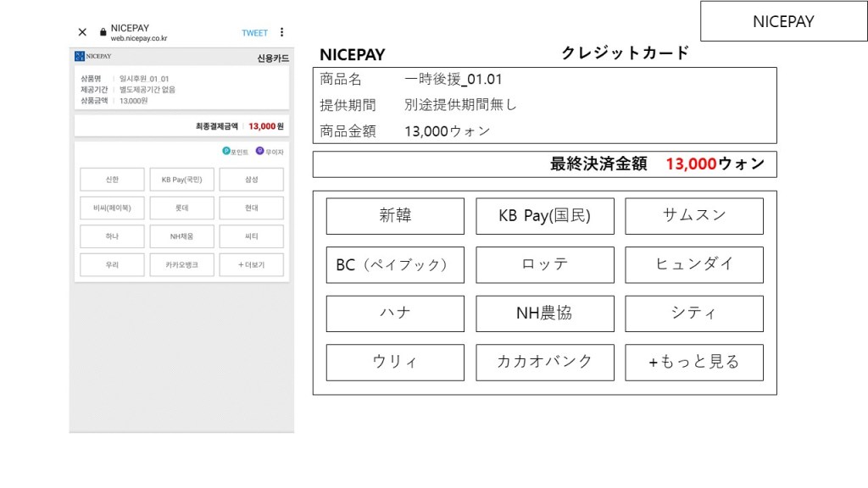868x488 pixels.
Task: Click the NICEPAY label box at top right
Action: 783,22
